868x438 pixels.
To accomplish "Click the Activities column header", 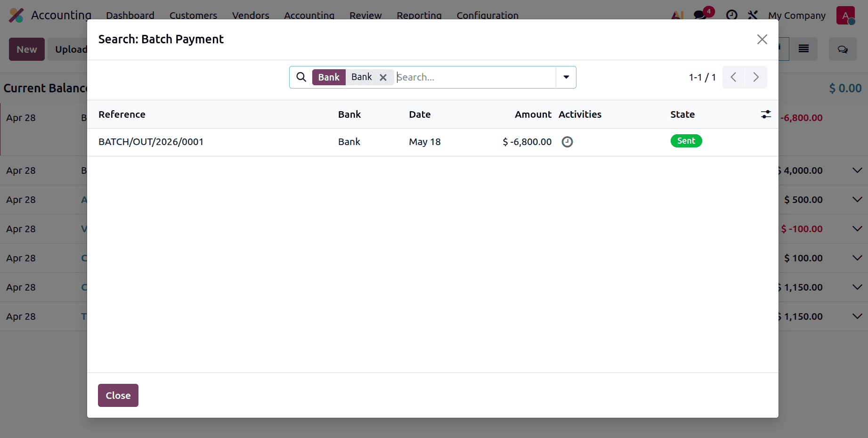I will [580, 114].
